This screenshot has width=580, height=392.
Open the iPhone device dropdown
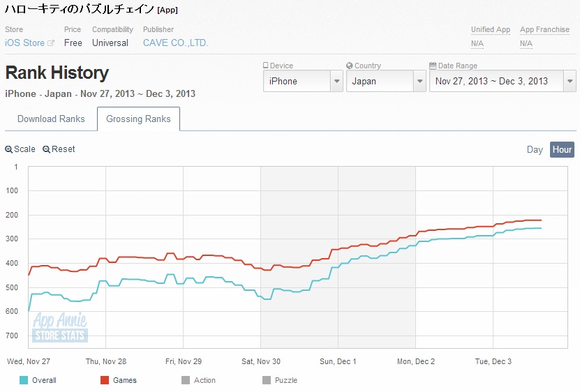click(303, 81)
